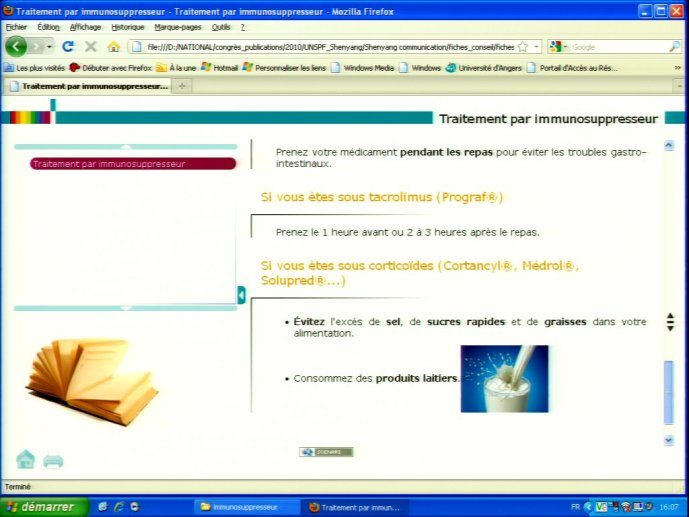This screenshot has width=689, height=517.
Task: Open the Windows bookmark
Action: (420, 68)
